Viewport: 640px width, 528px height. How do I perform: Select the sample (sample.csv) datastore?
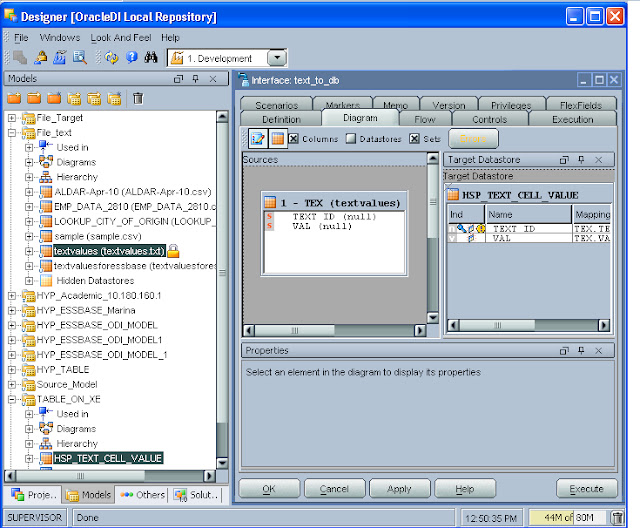coord(98,236)
